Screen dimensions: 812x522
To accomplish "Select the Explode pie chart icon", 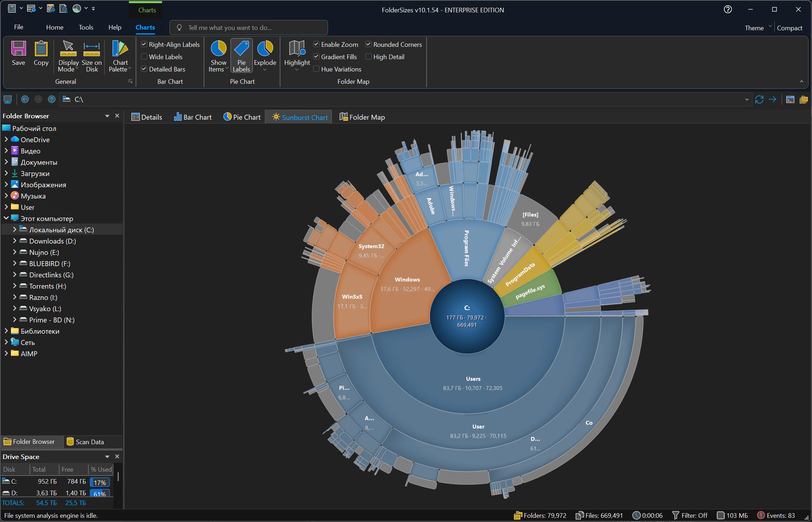I will coord(265,56).
